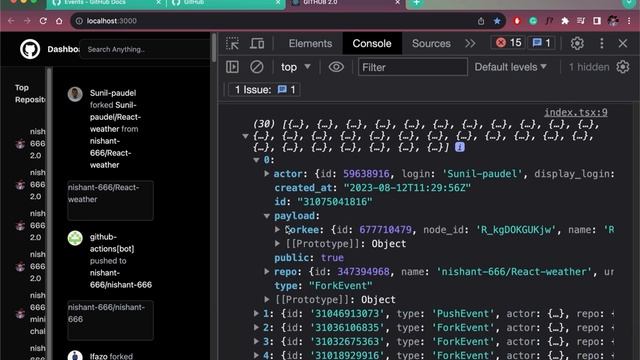Open the DevTools customize three-dot menu
The image size is (640, 360).
click(602, 43)
